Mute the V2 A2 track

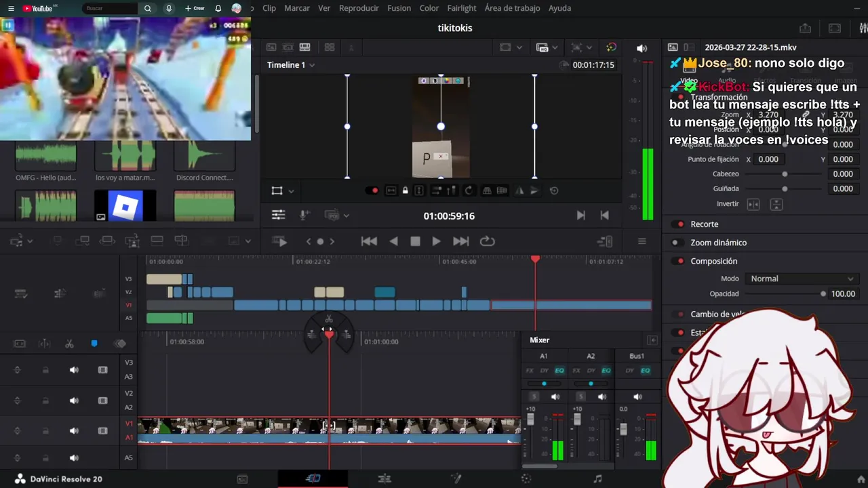[x=74, y=401]
